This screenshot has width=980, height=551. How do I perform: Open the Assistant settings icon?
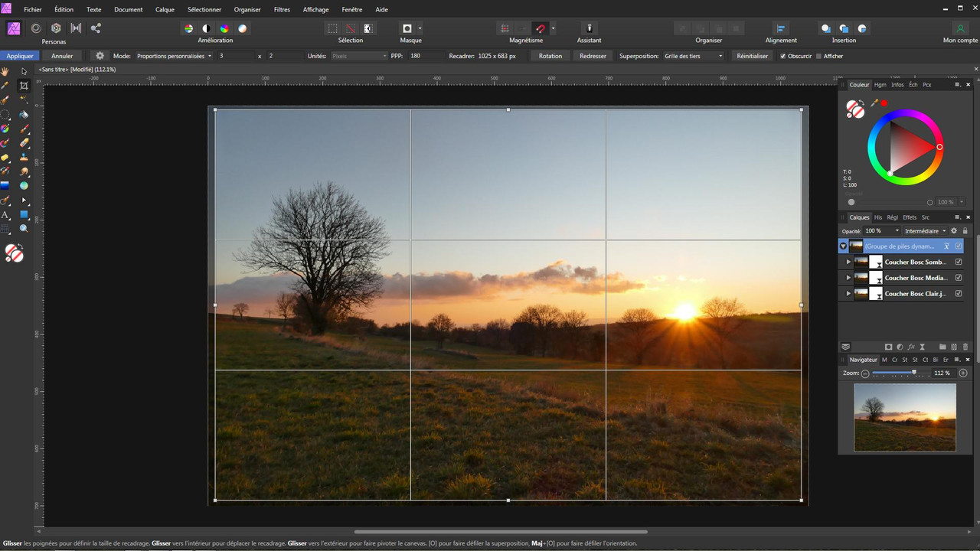click(x=589, y=28)
